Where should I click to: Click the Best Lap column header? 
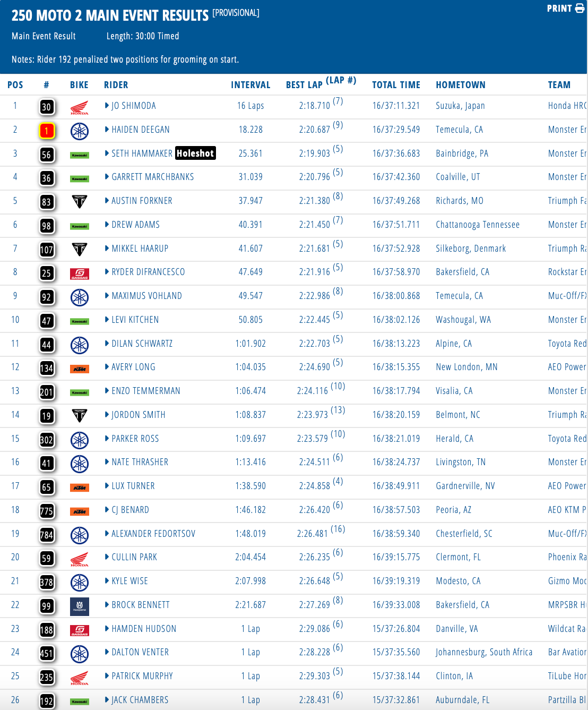(304, 85)
